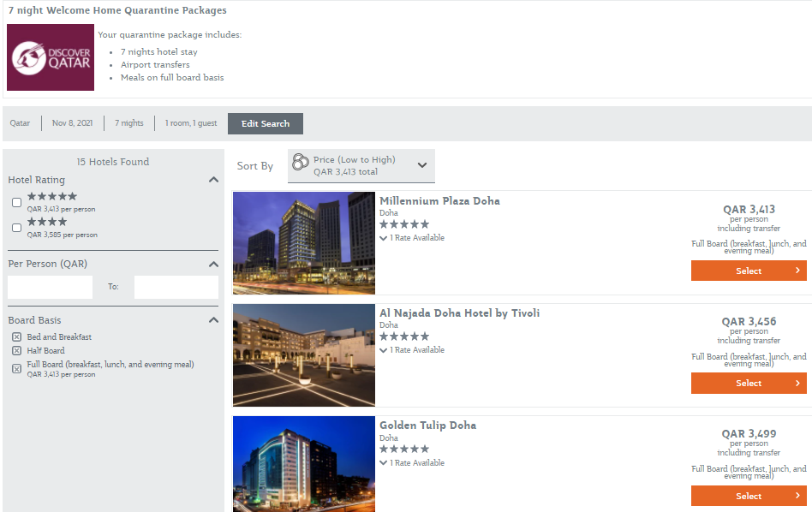
Task: Click 'Meals on full board basis' item
Action: [x=172, y=78]
